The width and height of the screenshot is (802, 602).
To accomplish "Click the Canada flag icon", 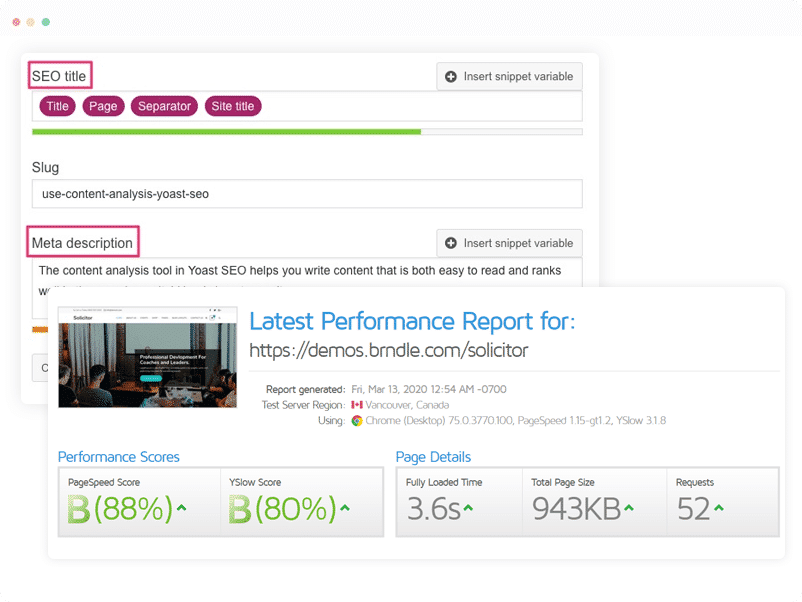I will pos(357,405).
